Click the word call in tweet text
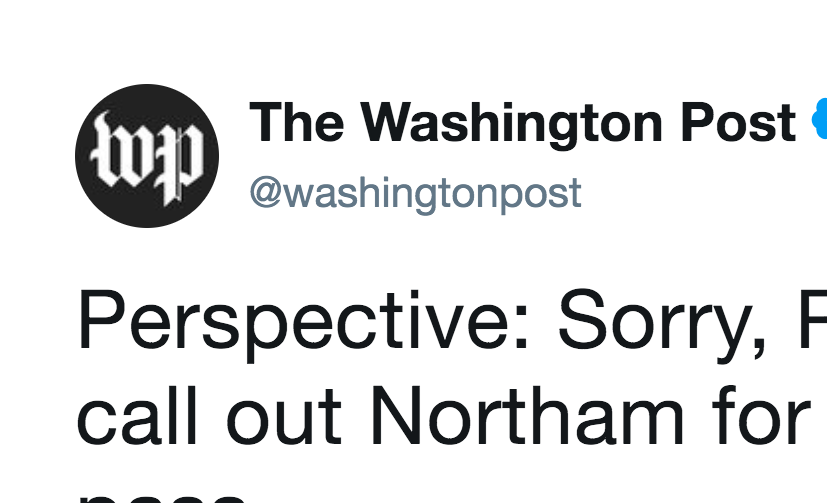This screenshot has height=503, width=827. (137, 415)
